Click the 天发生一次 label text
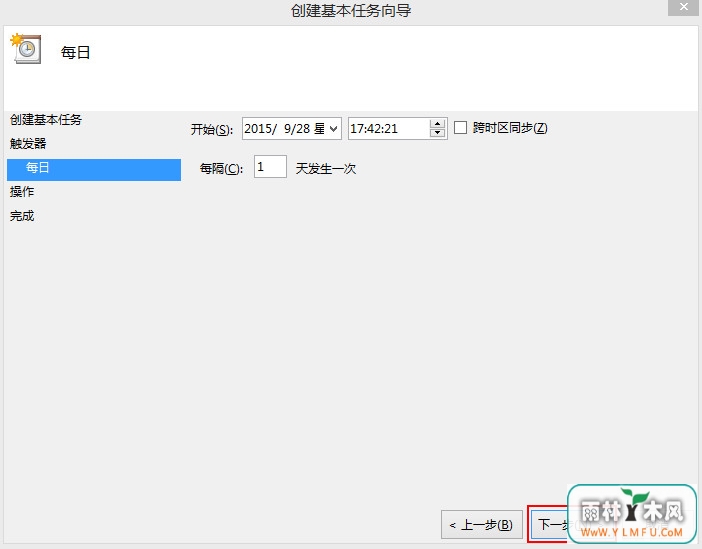This screenshot has width=702, height=549. click(x=326, y=169)
